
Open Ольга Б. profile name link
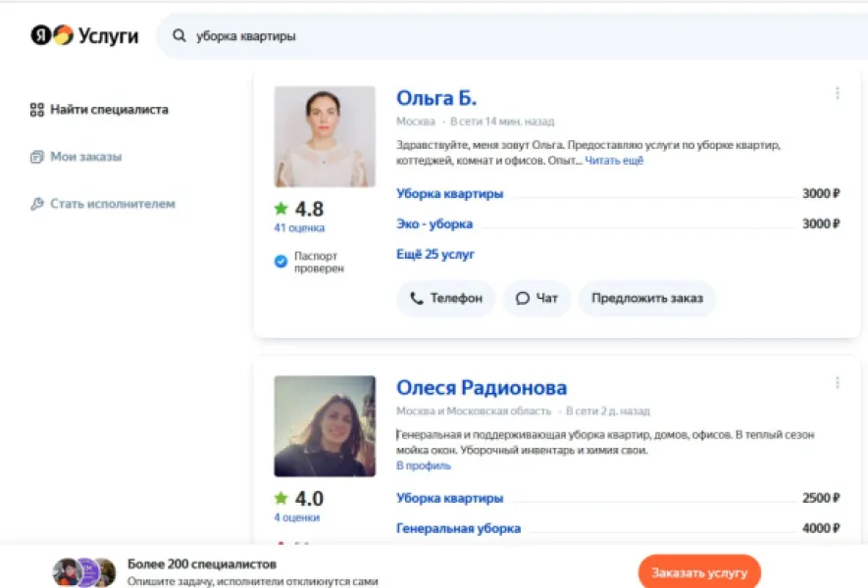coord(436,98)
